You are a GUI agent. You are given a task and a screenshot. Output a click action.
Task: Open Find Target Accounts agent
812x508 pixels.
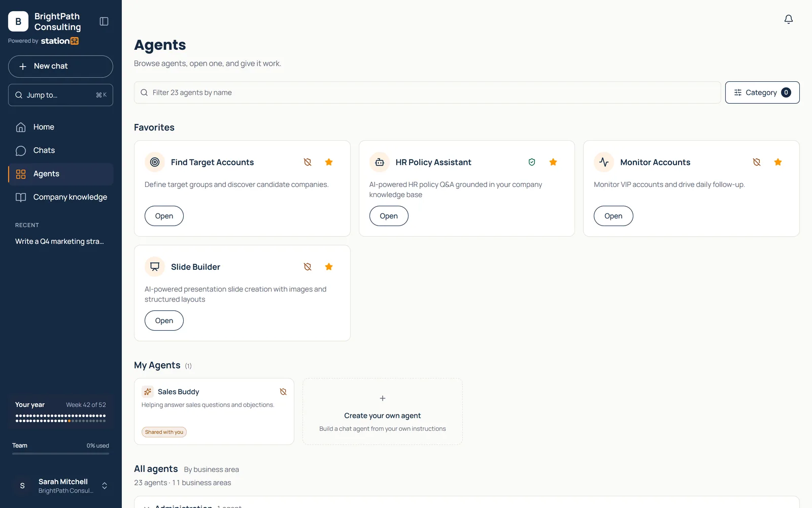coord(164,216)
